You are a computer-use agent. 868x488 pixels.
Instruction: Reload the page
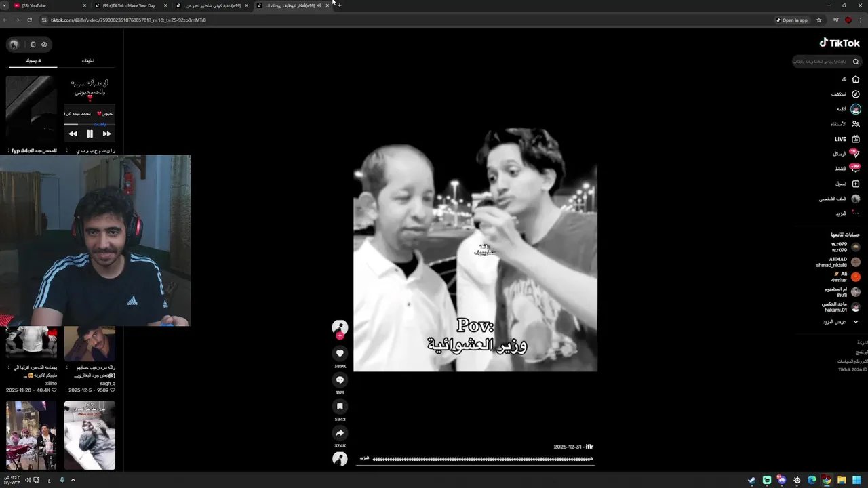[x=29, y=20]
